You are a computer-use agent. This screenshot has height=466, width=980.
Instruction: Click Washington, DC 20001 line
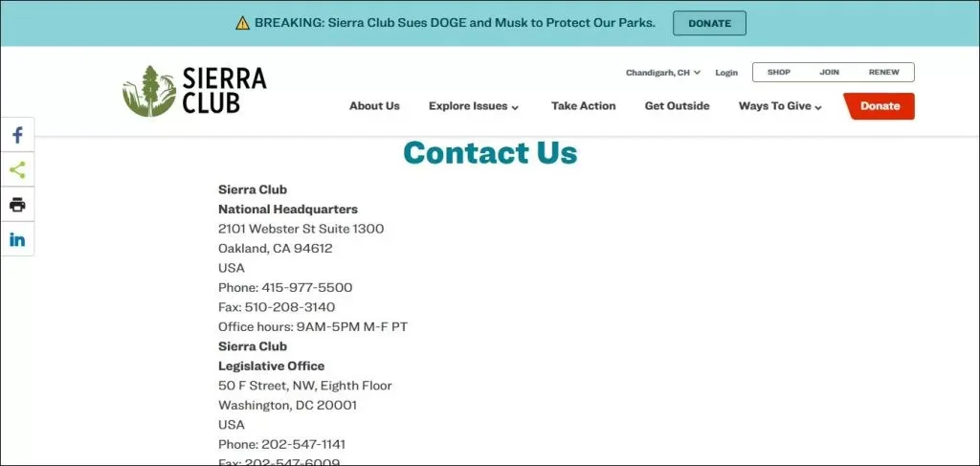[x=287, y=406]
